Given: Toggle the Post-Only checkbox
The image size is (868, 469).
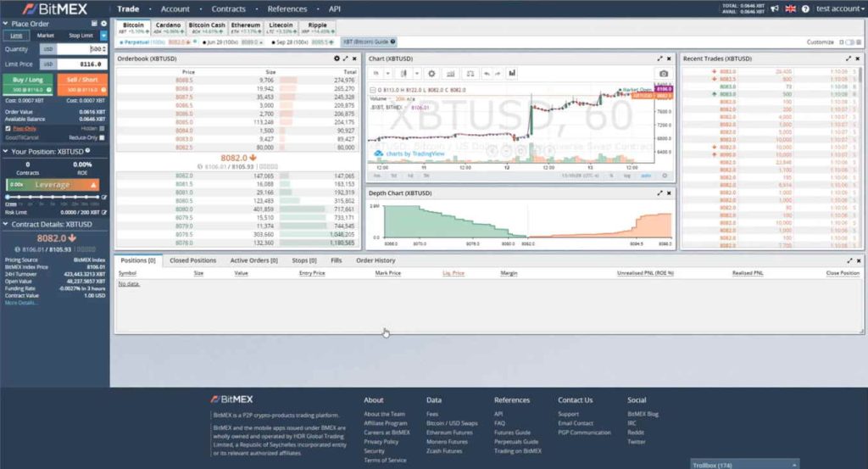Looking at the screenshot, I should click(8, 128).
